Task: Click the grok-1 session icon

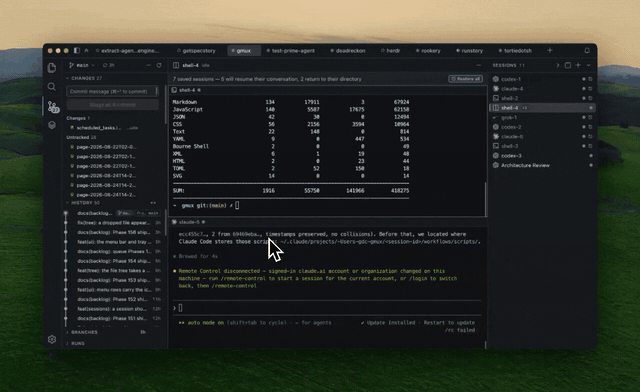Action: pyautogui.click(x=496, y=118)
